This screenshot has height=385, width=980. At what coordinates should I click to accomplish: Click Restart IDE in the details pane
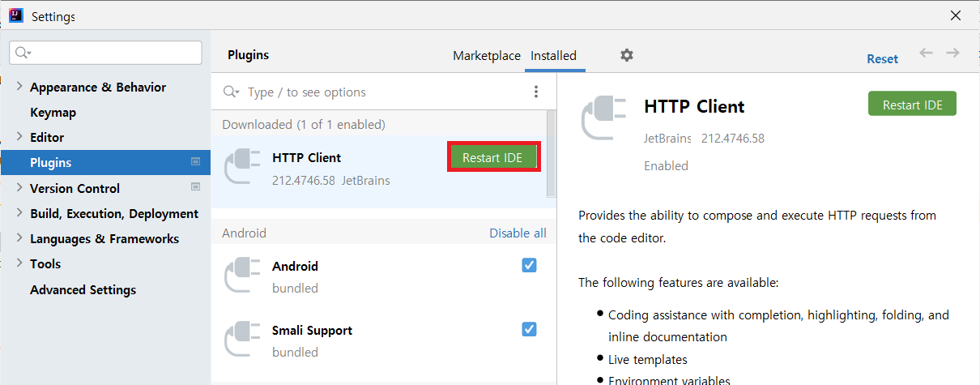(x=912, y=105)
